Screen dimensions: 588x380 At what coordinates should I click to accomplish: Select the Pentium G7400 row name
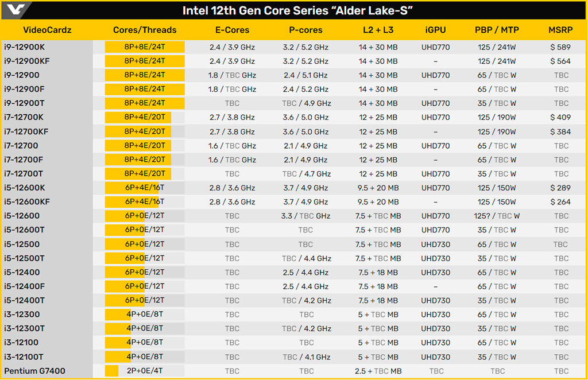[x=34, y=371]
